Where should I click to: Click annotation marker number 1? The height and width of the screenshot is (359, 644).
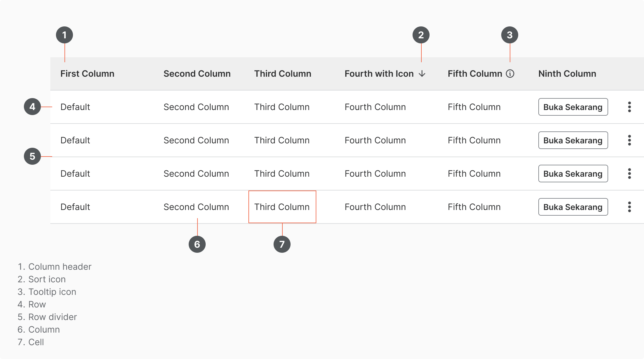point(64,35)
